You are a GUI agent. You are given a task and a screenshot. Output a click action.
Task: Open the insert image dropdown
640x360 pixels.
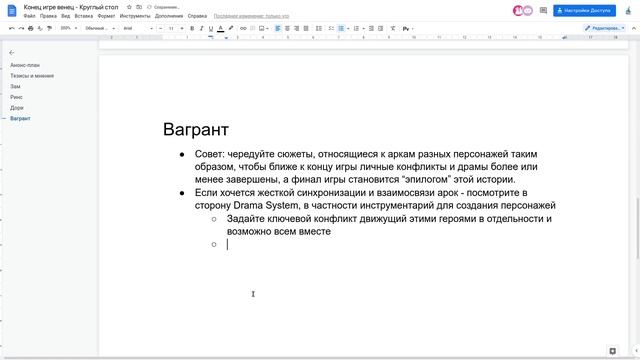tap(264, 28)
